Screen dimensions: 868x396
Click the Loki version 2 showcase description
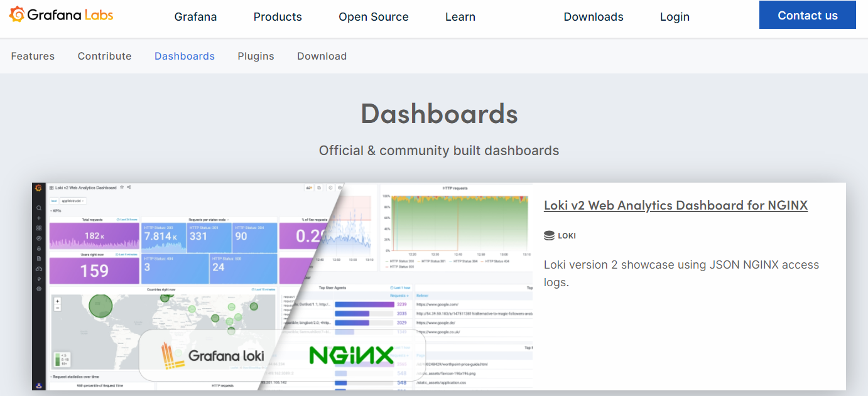click(681, 274)
